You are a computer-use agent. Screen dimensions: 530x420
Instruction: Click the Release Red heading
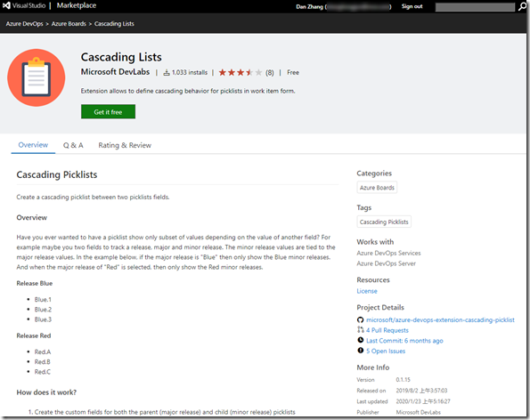(x=34, y=335)
